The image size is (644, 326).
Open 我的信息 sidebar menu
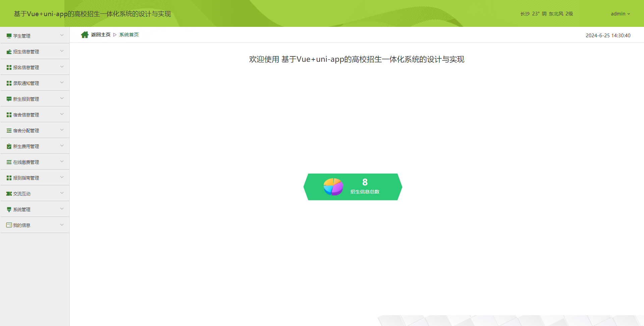(35, 225)
